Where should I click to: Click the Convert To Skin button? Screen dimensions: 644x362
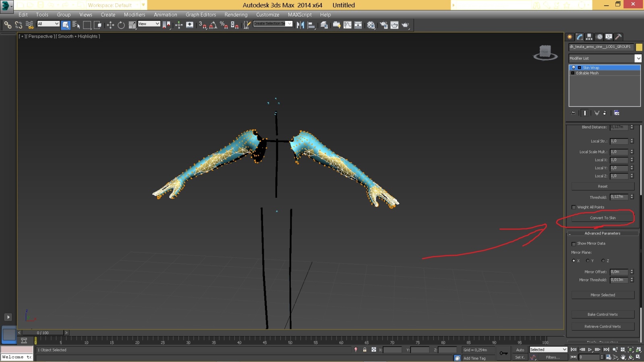(x=603, y=218)
